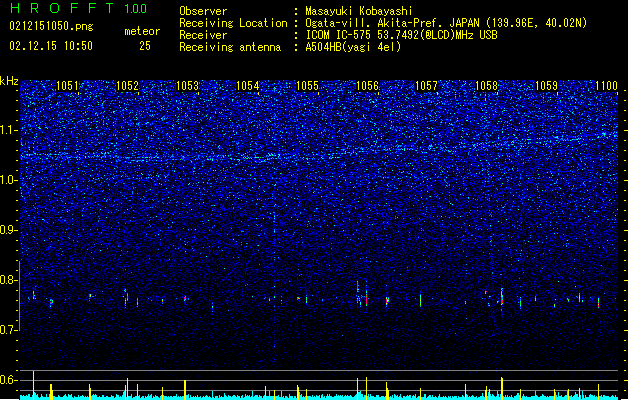Click the date stamp 02.12.15 10:50
This screenshot has height=400, width=629.
click(51, 46)
